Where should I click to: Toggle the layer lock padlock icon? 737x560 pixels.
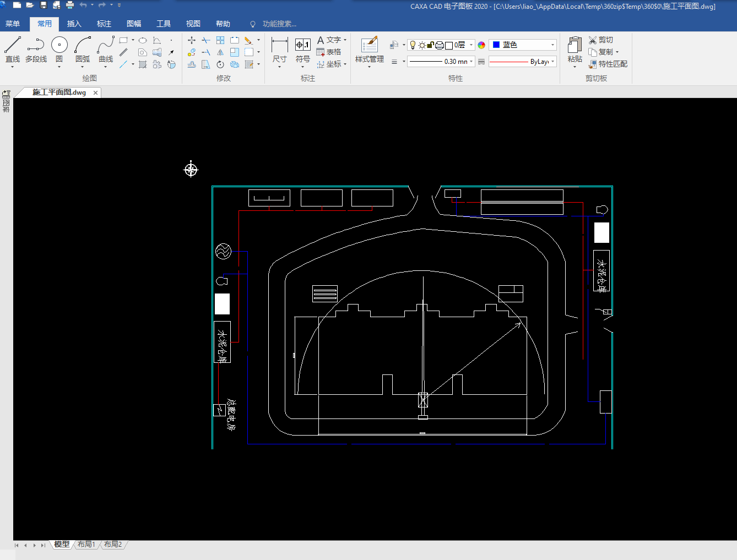coord(431,45)
